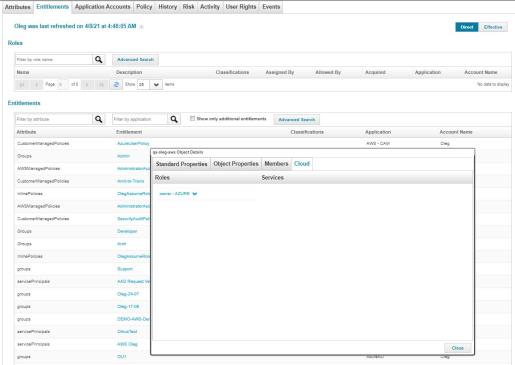Go to first page in Roles pager
The width and height of the screenshot is (515, 365).
click(x=22, y=85)
